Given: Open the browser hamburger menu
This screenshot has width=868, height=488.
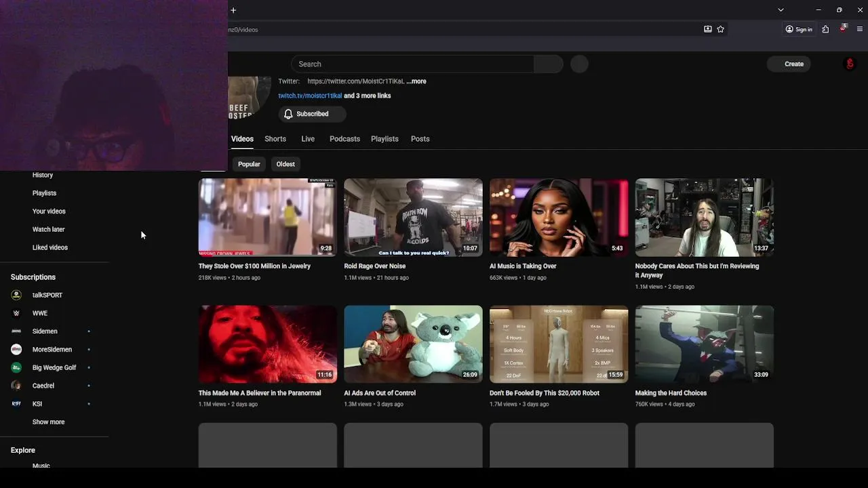Looking at the screenshot, I should pyautogui.click(x=860, y=29).
